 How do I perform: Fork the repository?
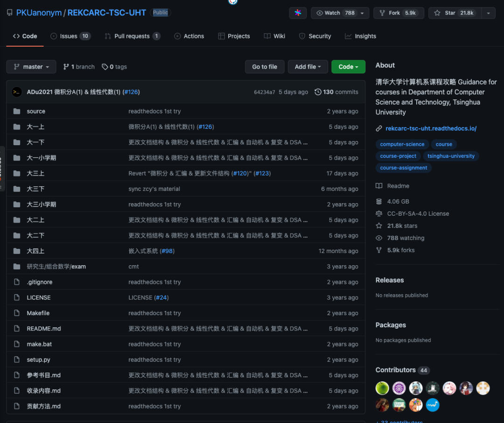click(x=399, y=13)
